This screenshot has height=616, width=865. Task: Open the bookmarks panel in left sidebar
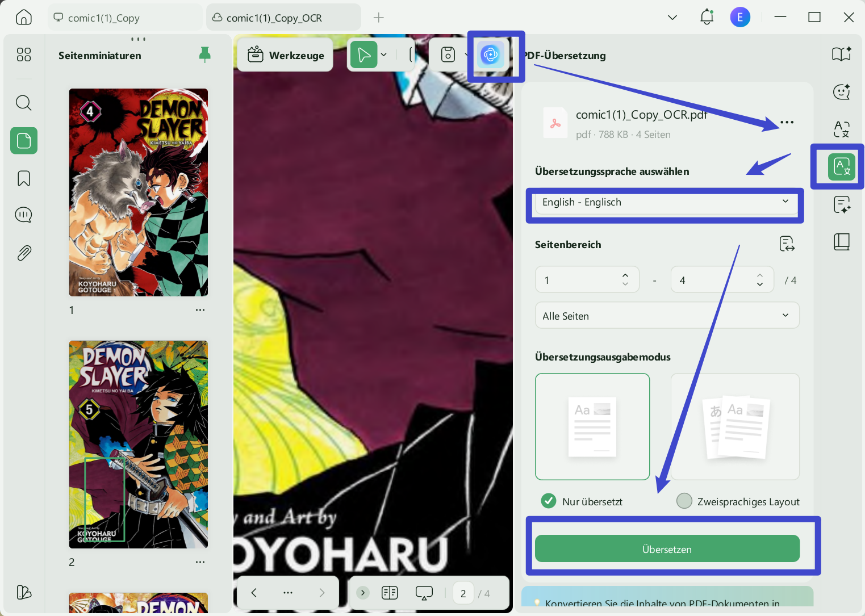pos(23,178)
